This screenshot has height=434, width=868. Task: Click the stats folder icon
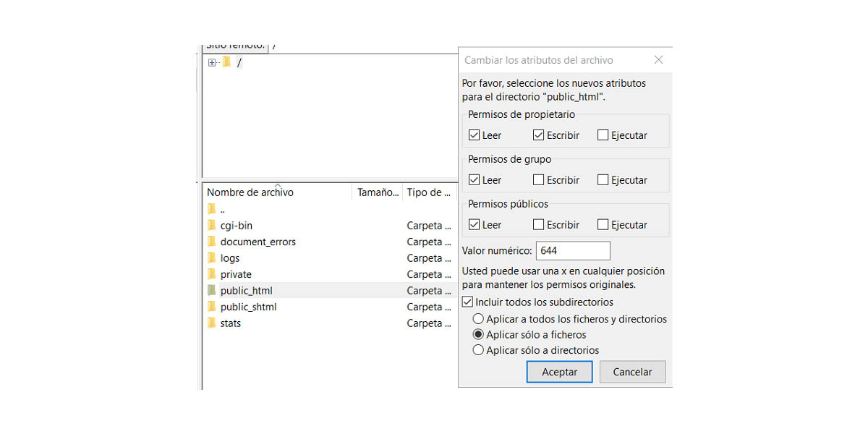click(x=211, y=323)
